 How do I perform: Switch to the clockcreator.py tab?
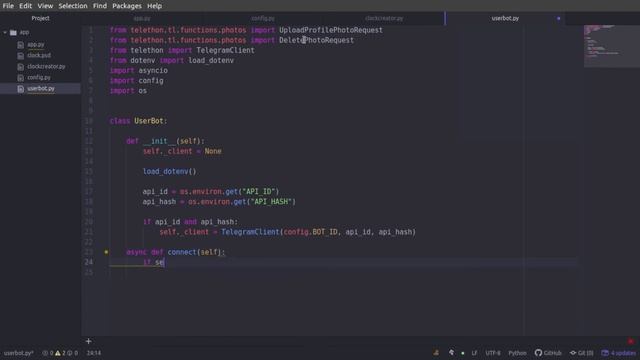[384, 18]
